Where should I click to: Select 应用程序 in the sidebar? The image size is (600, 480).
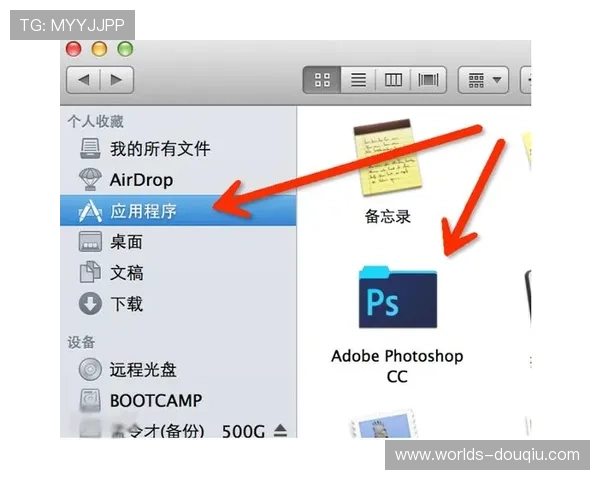143,211
